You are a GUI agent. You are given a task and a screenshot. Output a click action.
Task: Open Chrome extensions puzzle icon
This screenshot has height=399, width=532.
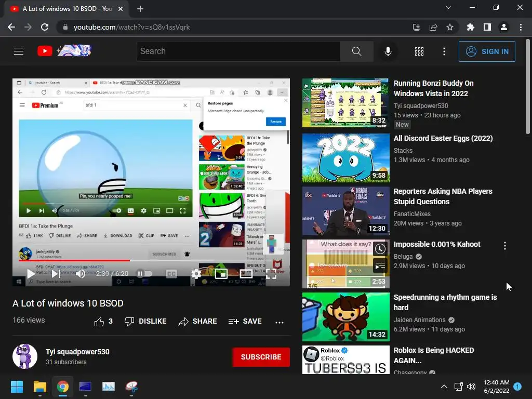pos(471,27)
